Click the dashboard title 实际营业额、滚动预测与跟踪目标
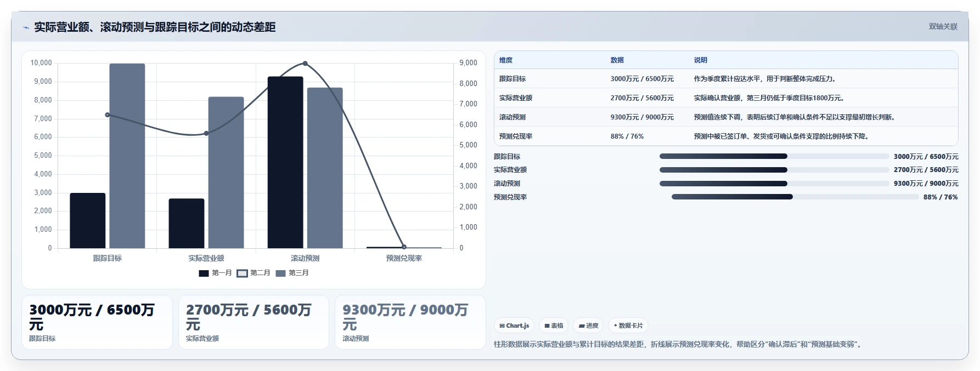 click(155, 27)
